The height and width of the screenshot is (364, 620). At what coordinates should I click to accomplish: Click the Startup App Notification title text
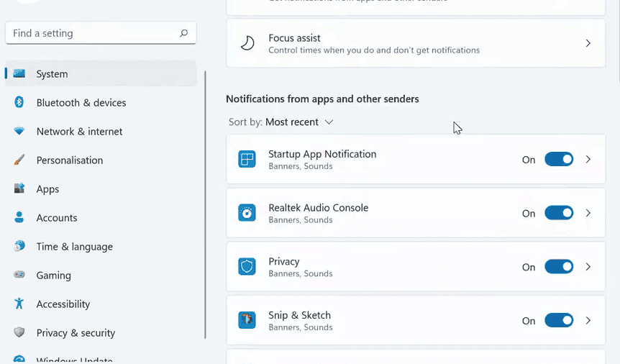(x=322, y=154)
